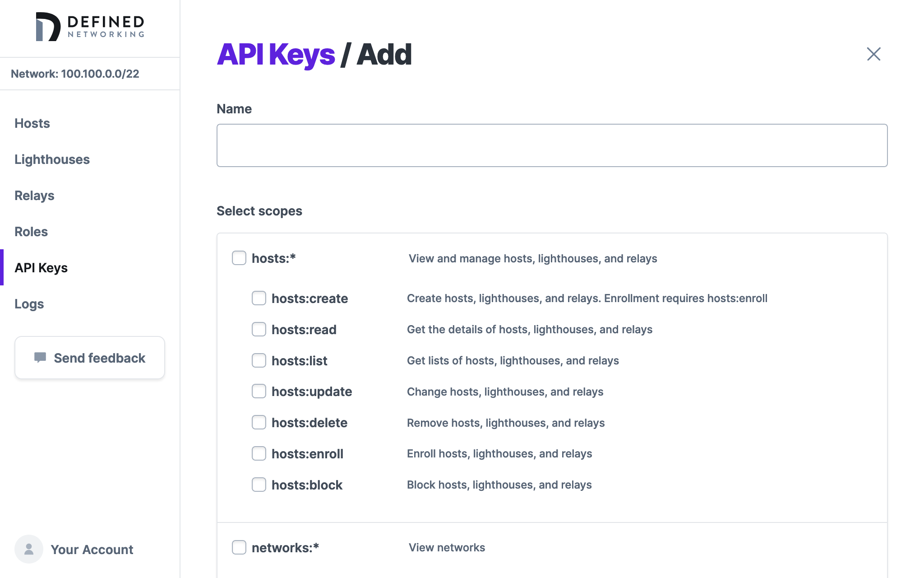Check the hosts:create scope
This screenshot has width=924, height=578.
tap(259, 298)
